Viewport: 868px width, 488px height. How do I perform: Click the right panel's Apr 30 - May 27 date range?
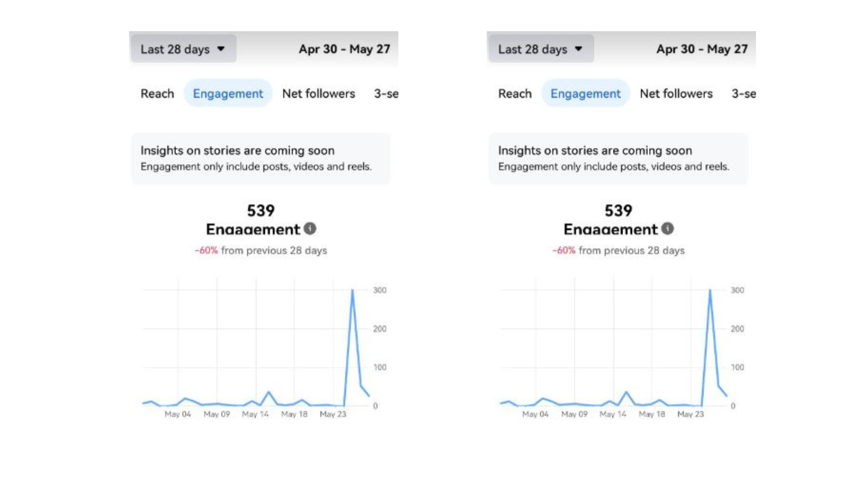click(702, 49)
